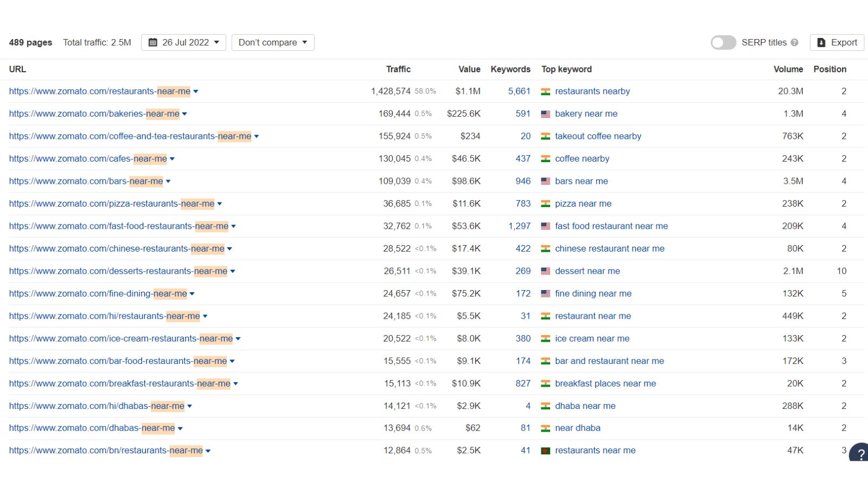
Task: Open the 'restaurants nearby' top keyword
Action: 592,91
